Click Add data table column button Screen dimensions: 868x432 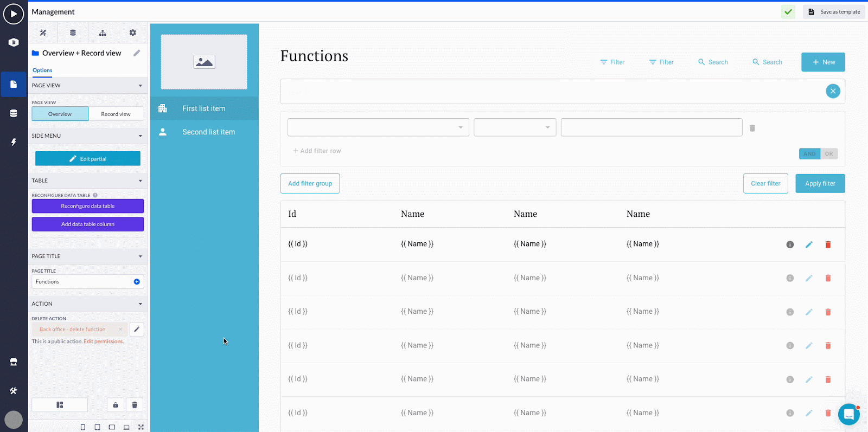tap(88, 224)
